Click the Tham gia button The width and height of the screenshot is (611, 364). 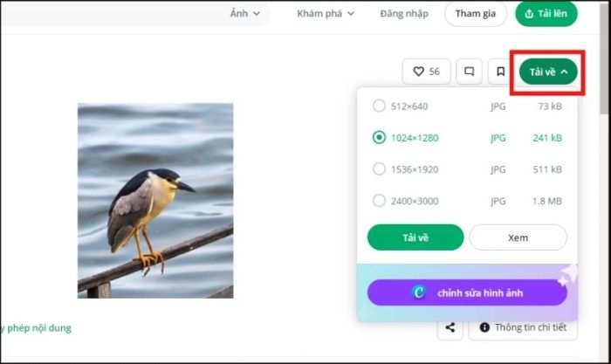(476, 14)
